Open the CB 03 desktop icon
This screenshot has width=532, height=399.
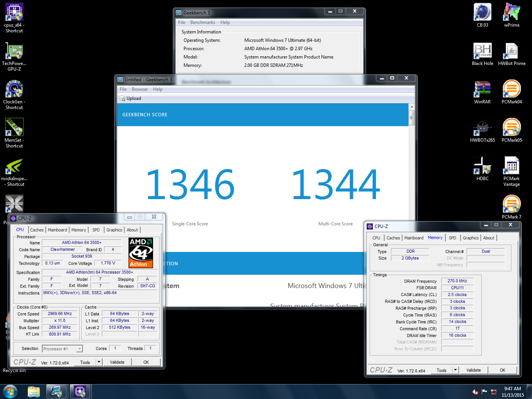pyautogui.click(x=483, y=15)
